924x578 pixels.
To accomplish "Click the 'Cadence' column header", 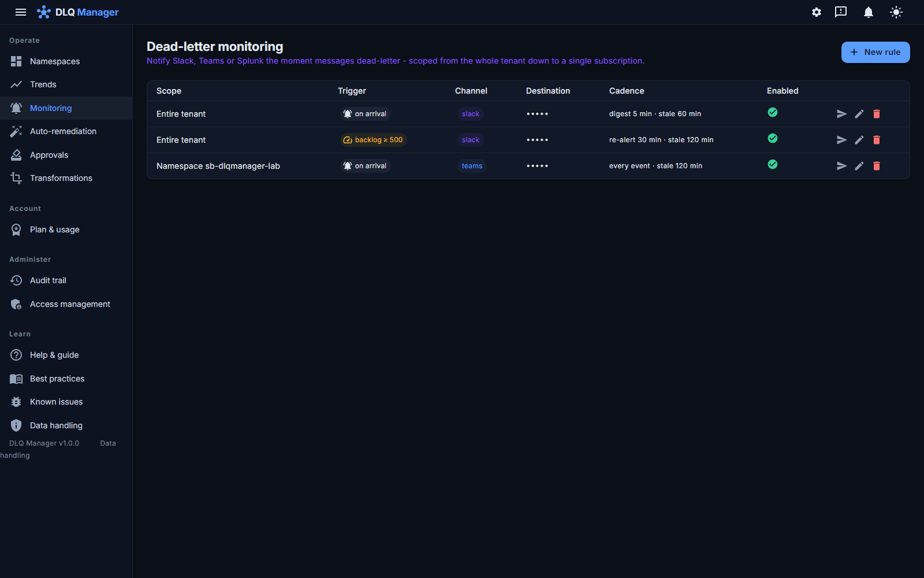I will pos(627,91).
